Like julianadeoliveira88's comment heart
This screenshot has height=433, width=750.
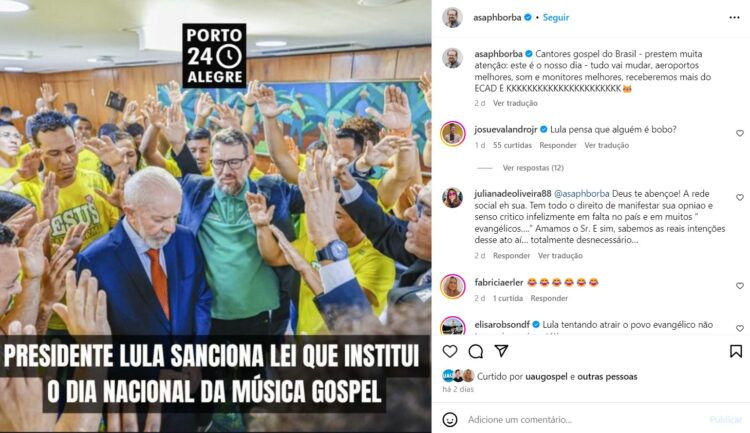739,197
